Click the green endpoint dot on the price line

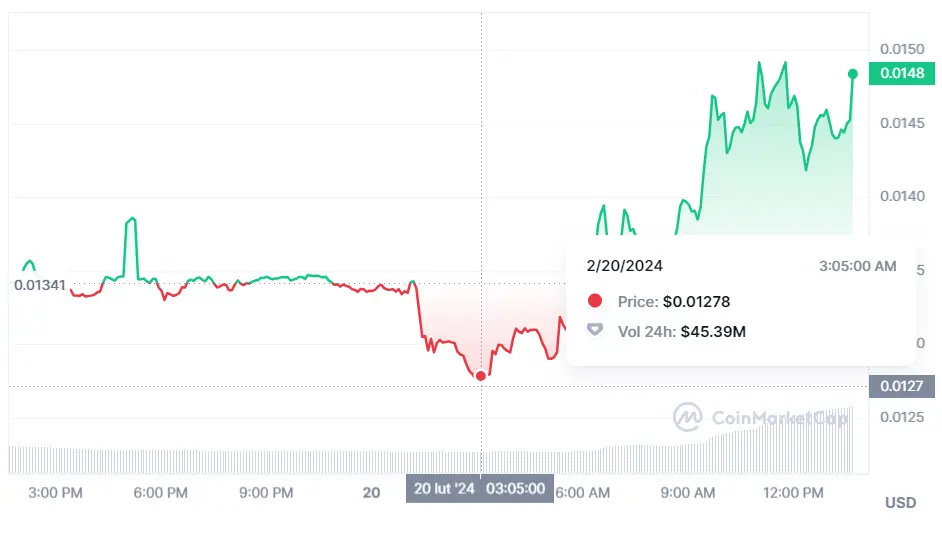853,74
